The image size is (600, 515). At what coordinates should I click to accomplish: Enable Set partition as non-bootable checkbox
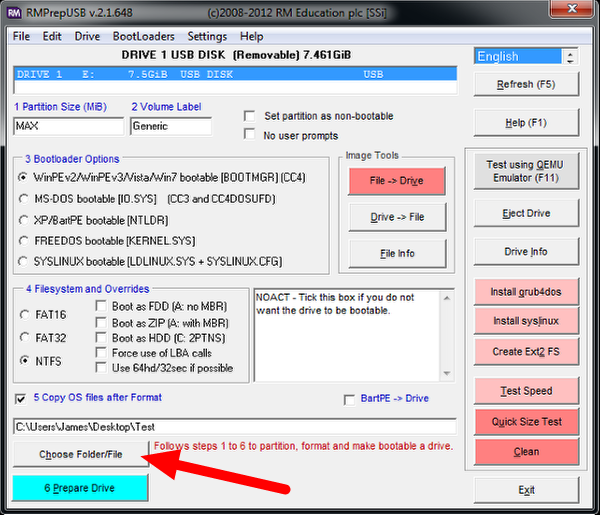point(251,115)
